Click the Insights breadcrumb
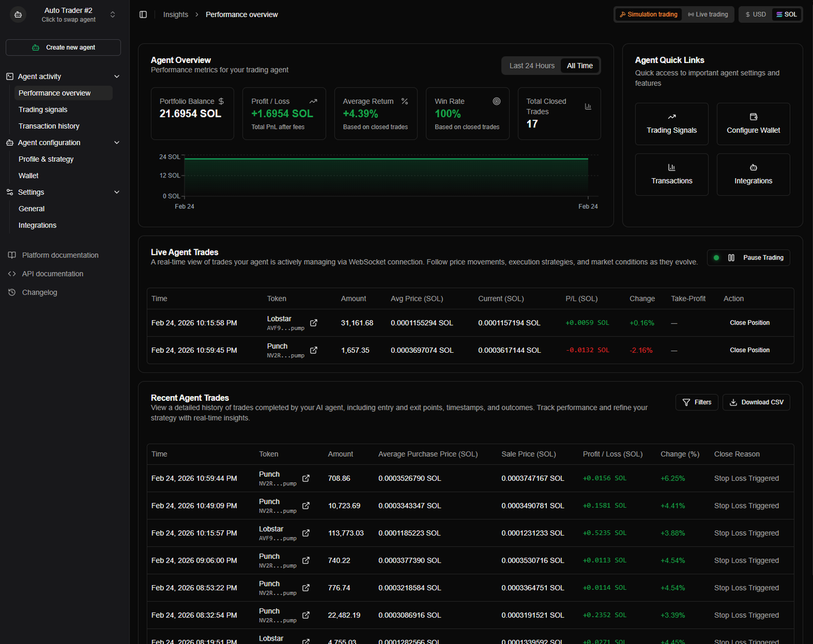813x644 pixels. [175, 14]
